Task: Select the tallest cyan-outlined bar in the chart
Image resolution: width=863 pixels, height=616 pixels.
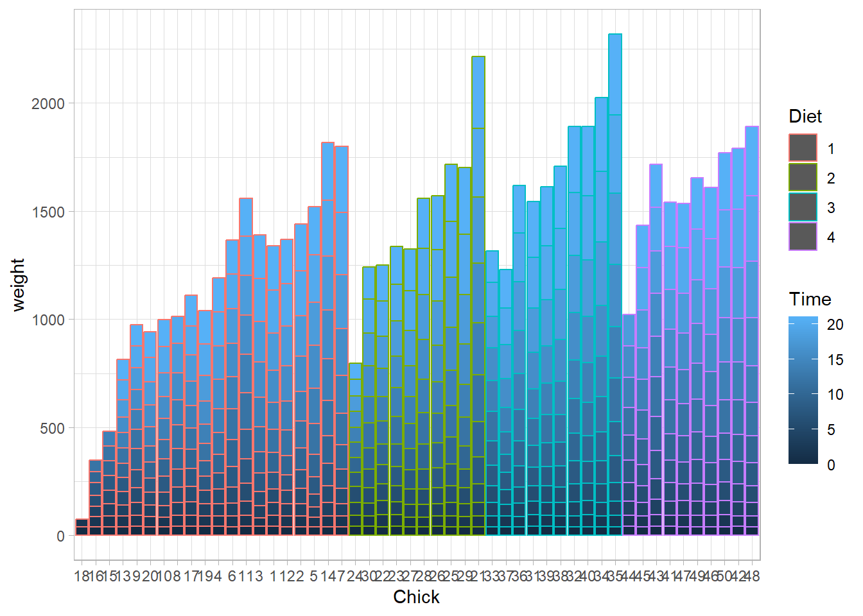Action: click(x=615, y=282)
